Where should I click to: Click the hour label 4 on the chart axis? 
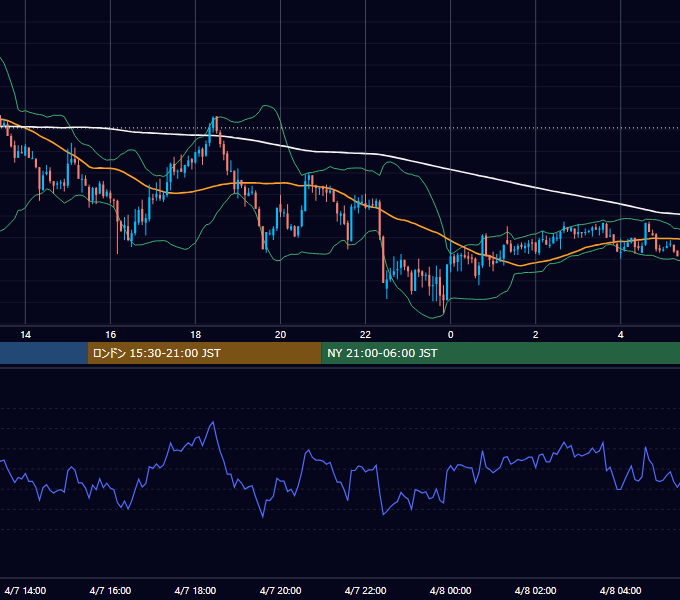(x=621, y=335)
